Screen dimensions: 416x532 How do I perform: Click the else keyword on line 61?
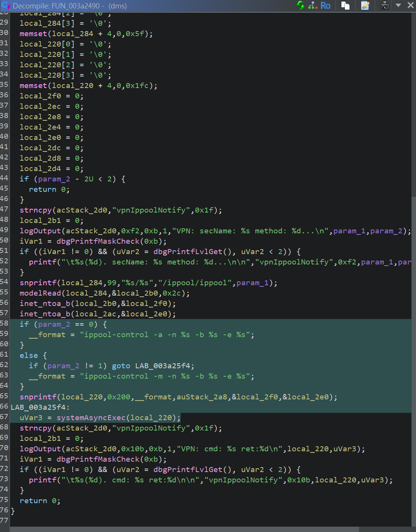pos(29,356)
